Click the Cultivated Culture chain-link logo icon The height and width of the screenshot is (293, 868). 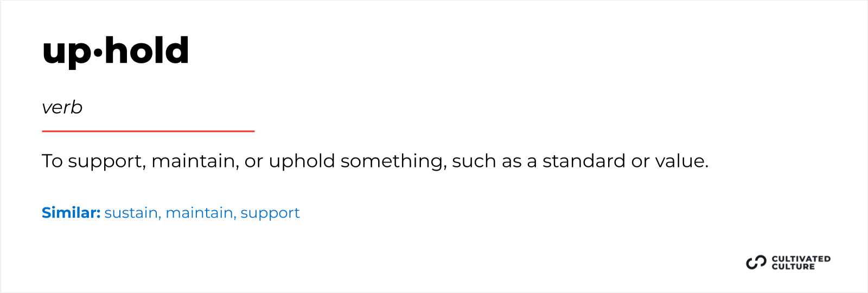click(756, 263)
